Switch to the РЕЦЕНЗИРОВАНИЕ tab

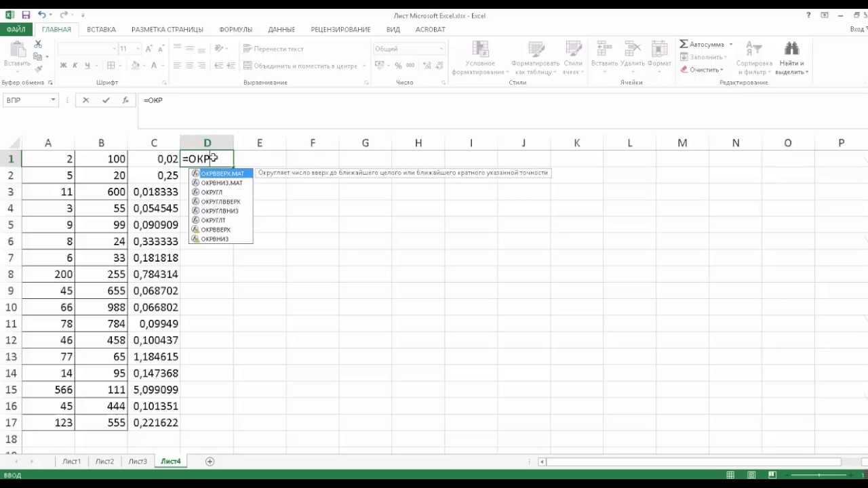(340, 30)
